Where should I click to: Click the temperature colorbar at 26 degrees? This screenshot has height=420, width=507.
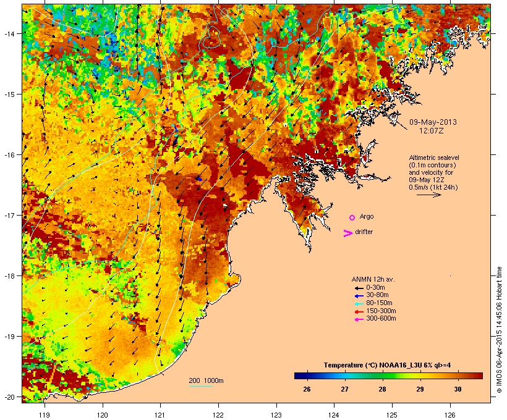click(x=307, y=376)
